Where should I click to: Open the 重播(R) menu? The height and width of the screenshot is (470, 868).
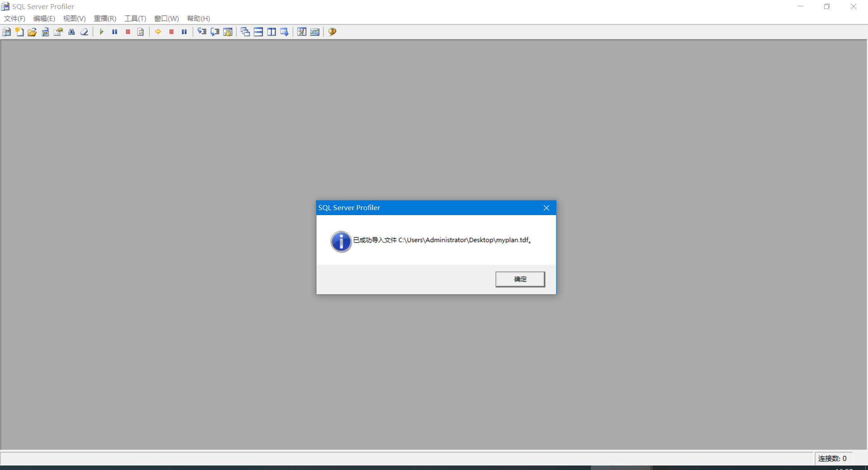pos(105,19)
